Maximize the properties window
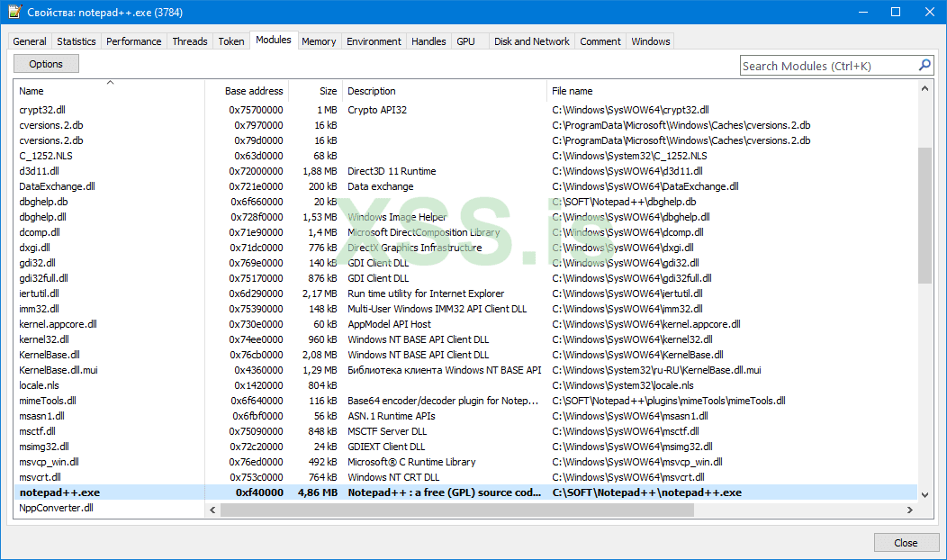947x560 pixels. pyautogui.click(x=896, y=12)
